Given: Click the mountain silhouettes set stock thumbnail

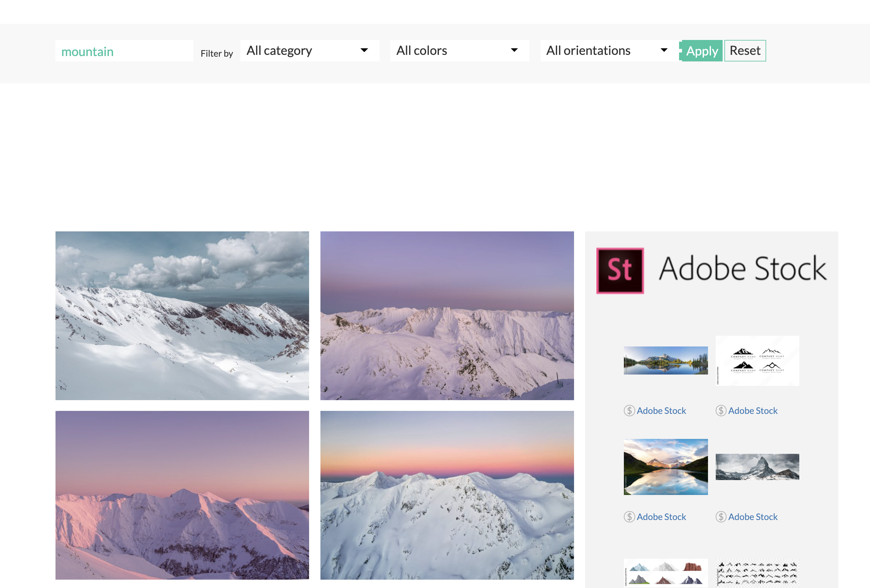Looking at the screenshot, I should pyautogui.click(x=757, y=573).
